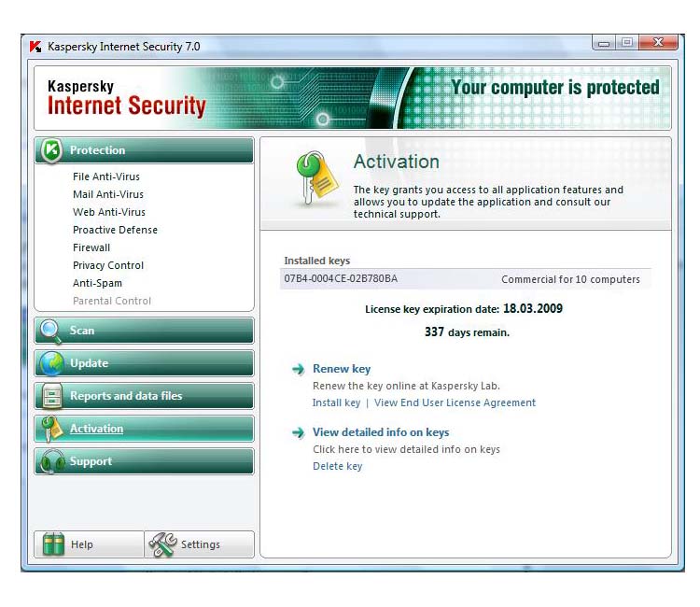Click the 'Installed keys' heading

click(317, 261)
